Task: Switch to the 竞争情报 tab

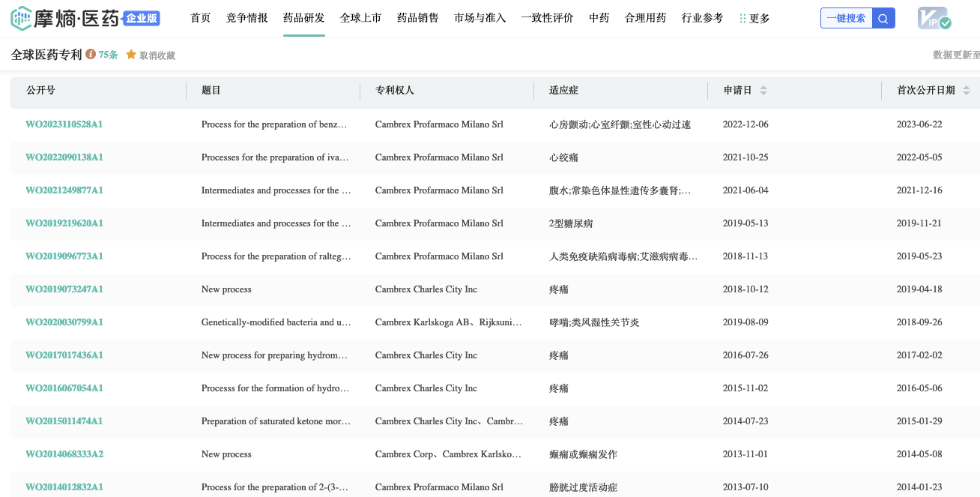Action: [247, 18]
